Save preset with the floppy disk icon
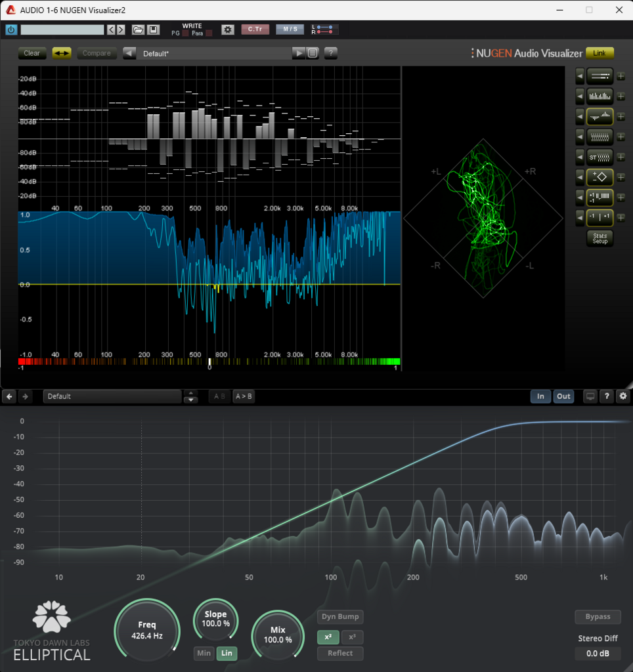The width and height of the screenshot is (633, 672). [x=153, y=30]
